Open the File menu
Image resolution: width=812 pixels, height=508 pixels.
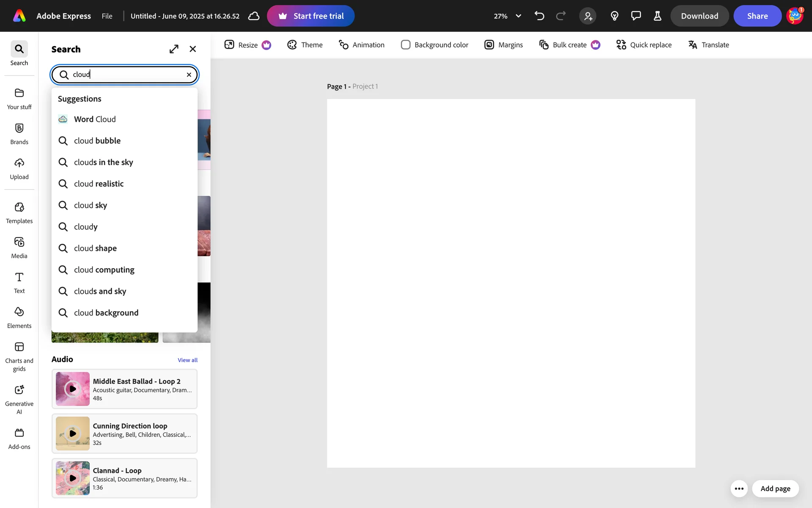click(x=107, y=16)
